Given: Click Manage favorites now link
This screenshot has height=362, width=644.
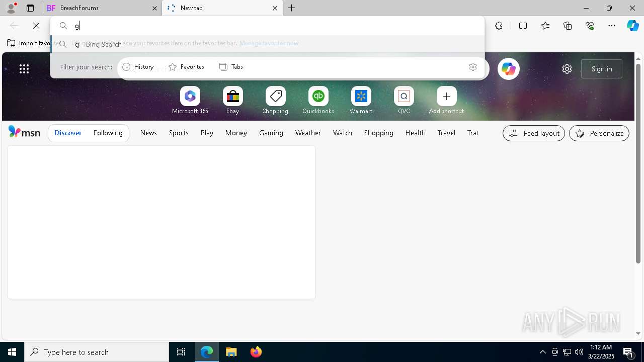Looking at the screenshot, I should [269, 43].
